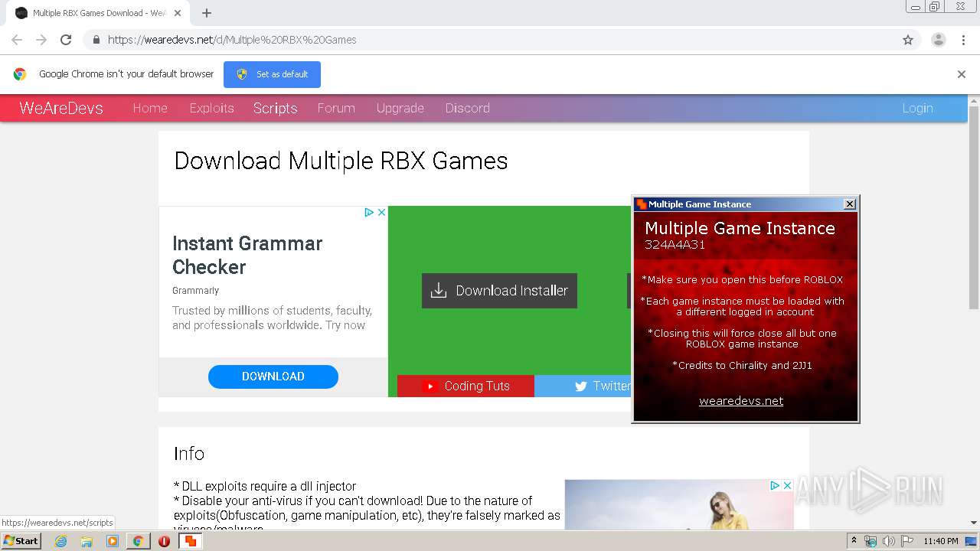Go back using the browser back arrow
980x551 pixels.
(x=17, y=40)
